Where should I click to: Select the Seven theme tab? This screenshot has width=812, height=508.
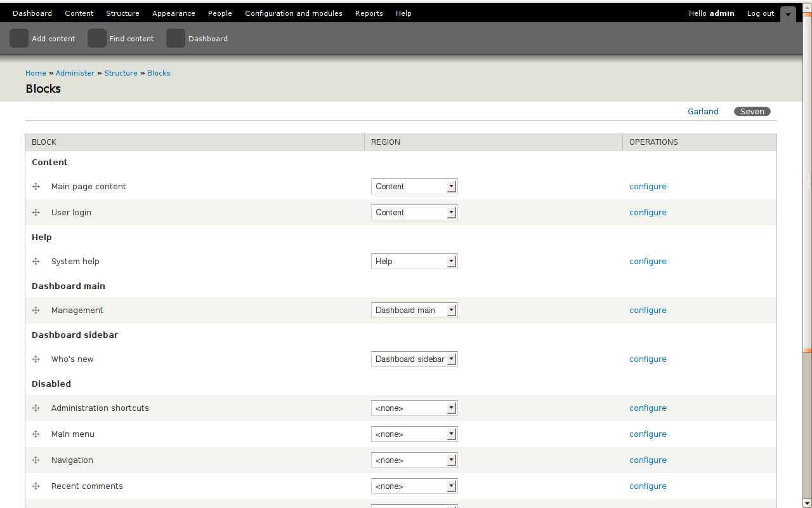point(752,112)
